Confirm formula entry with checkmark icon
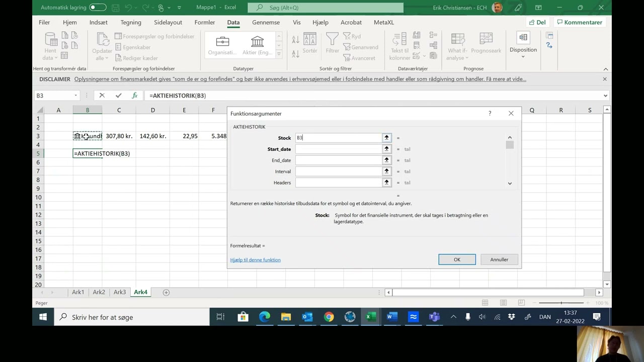Screen dimensions: 644x362 click(x=118, y=96)
